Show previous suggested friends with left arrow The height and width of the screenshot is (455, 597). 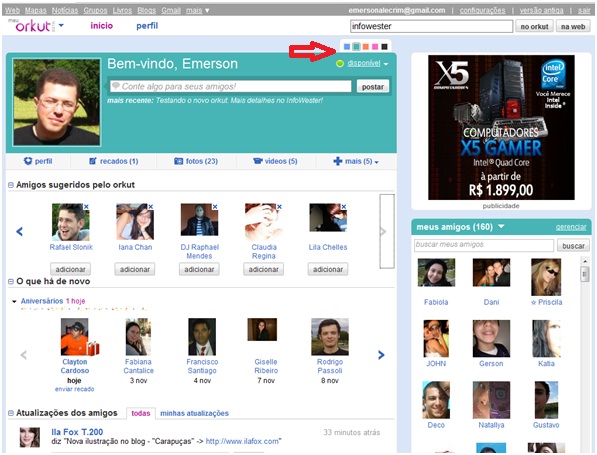pos(19,231)
